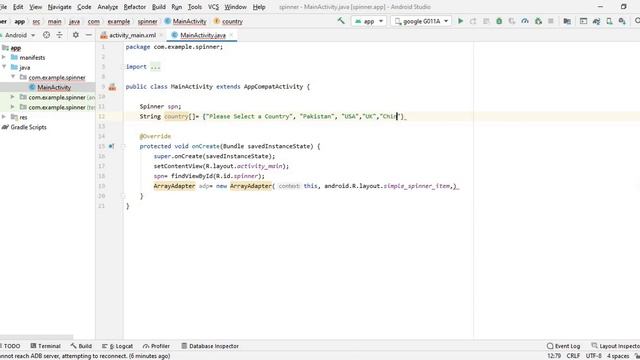Click the Stop icon in run toolbar

[551, 21]
